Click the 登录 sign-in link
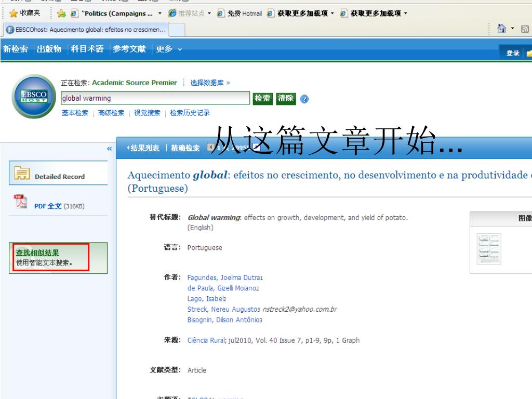Image resolution: width=532 pixels, height=399 pixels. coord(513,53)
